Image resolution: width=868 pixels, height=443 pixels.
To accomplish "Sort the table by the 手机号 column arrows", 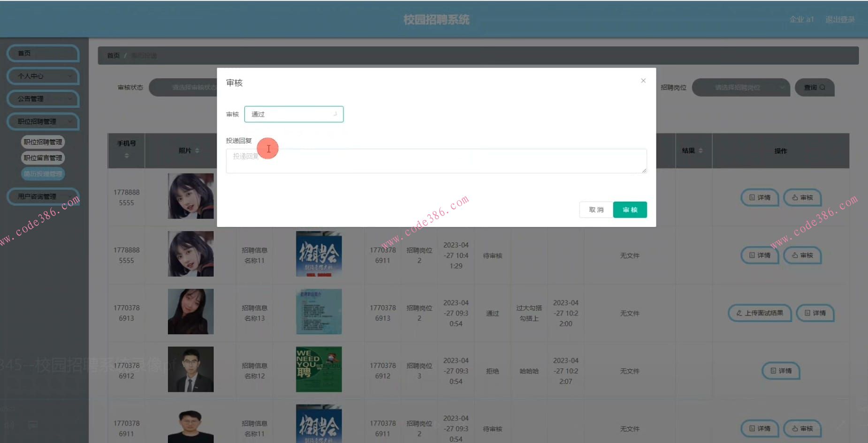I will point(127,156).
